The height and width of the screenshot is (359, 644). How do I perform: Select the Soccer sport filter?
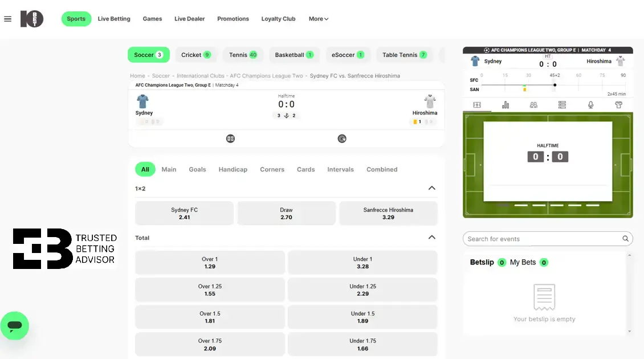148,55
